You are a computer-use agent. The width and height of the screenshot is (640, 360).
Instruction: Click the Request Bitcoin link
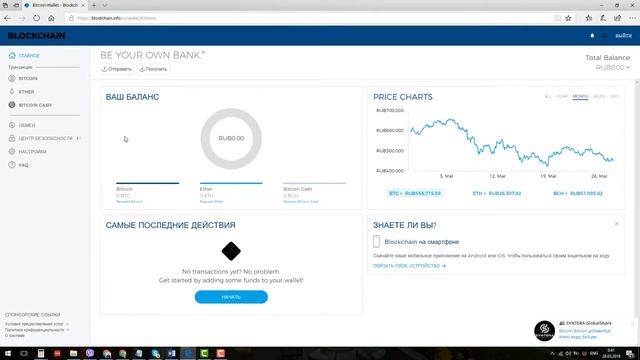[129, 202]
